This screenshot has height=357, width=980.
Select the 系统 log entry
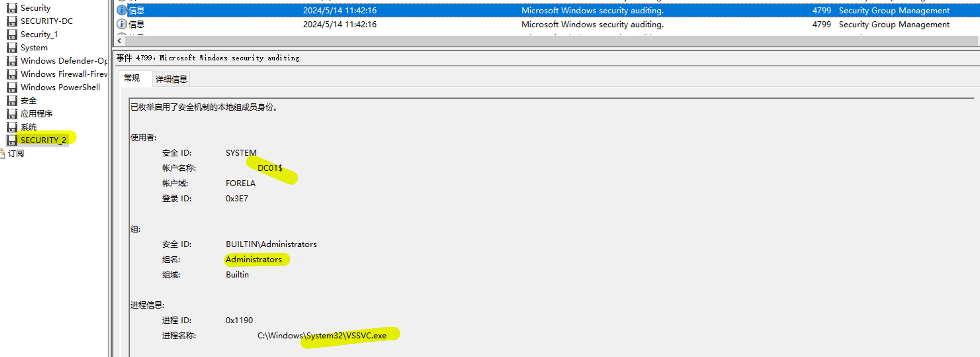[28, 127]
